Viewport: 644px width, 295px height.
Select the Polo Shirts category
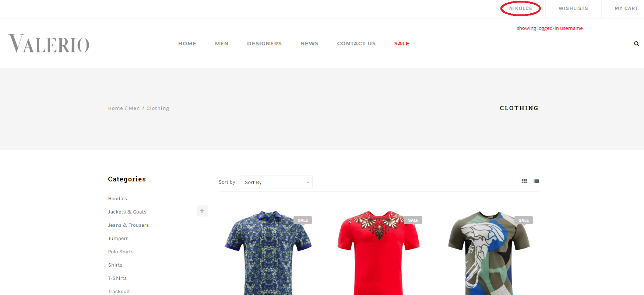(x=121, y=252)
